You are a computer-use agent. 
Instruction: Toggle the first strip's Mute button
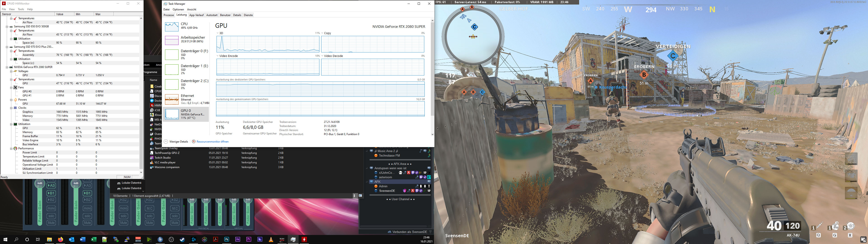click(51, 223)
